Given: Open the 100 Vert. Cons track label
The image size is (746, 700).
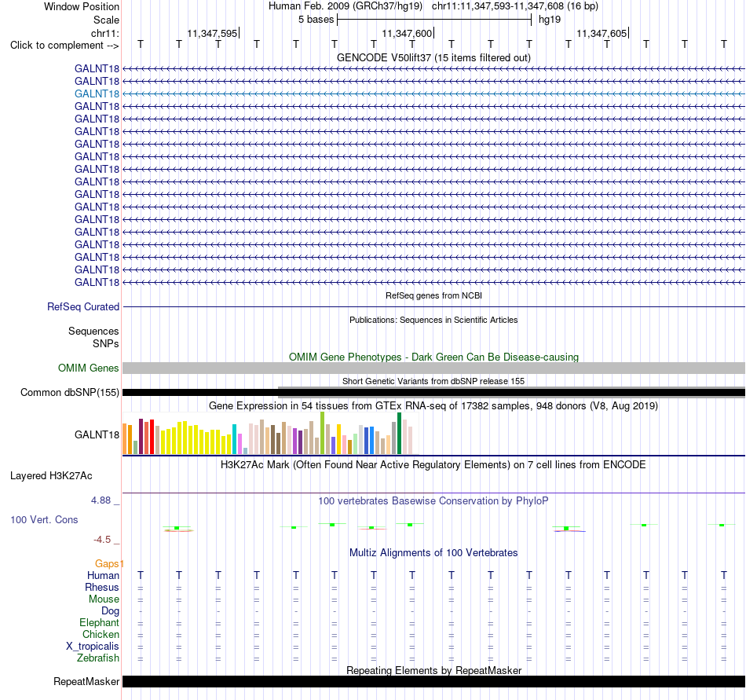Looking at the screenshot, I should coord(44,519).
